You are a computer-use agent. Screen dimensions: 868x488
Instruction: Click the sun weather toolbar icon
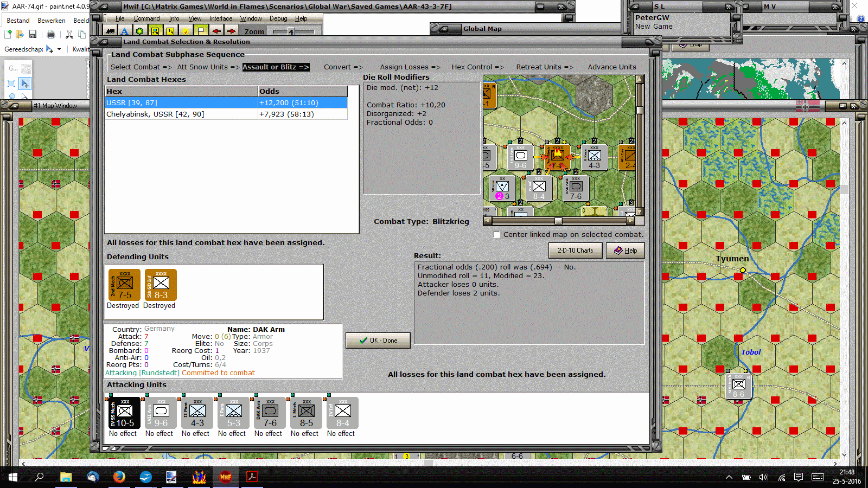point(186,31)
